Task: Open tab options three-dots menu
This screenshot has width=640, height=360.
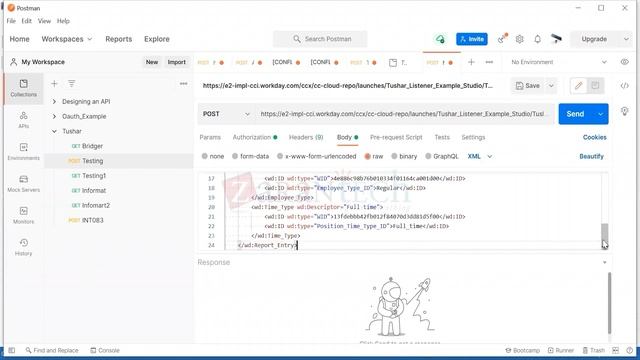Action: point(489,62)
